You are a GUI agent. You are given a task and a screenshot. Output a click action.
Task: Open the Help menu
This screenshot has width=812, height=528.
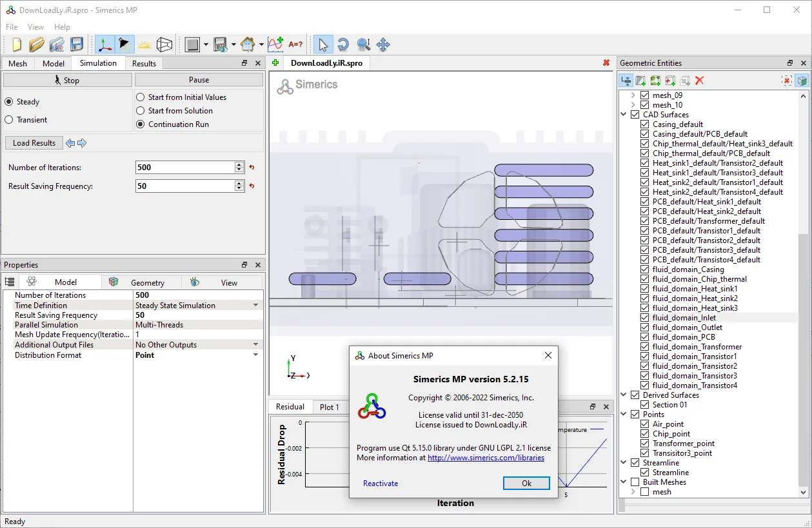[62, 27]
